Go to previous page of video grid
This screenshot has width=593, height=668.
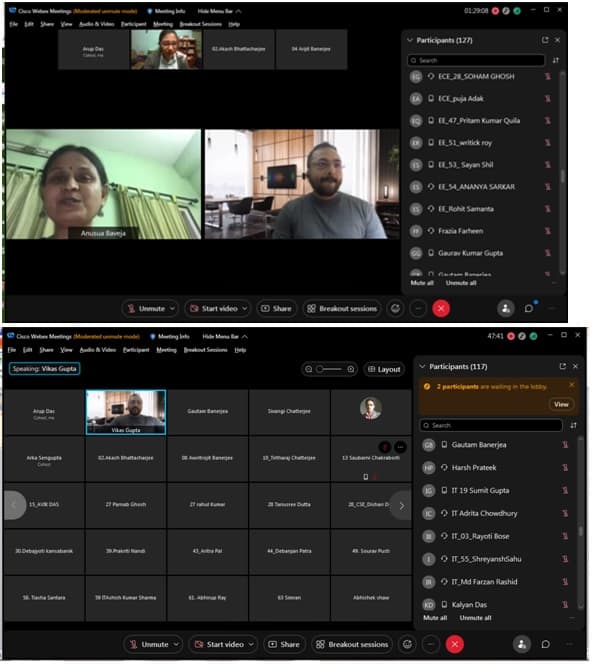[14, 505]
